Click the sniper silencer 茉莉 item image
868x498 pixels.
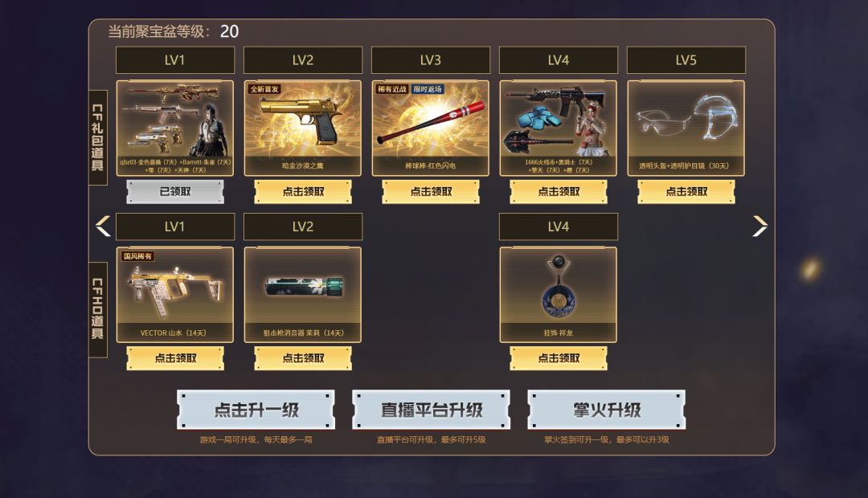click(303, 295)
